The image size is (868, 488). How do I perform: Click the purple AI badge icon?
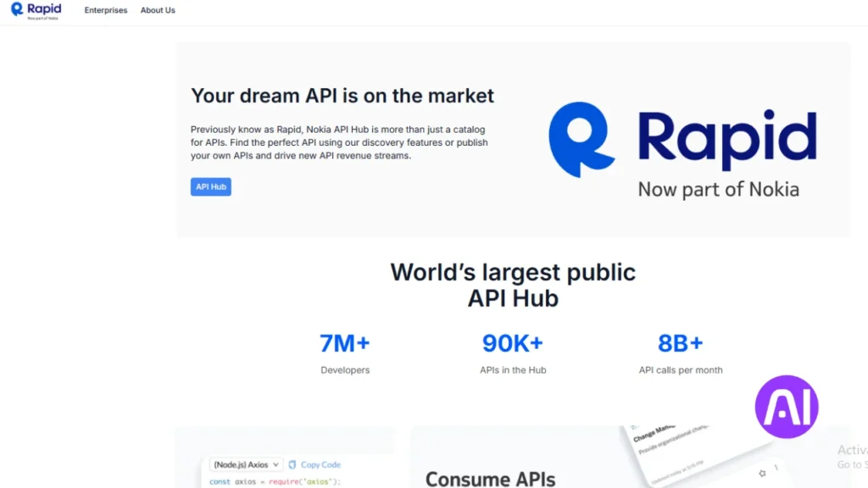[x=786, y=407]
